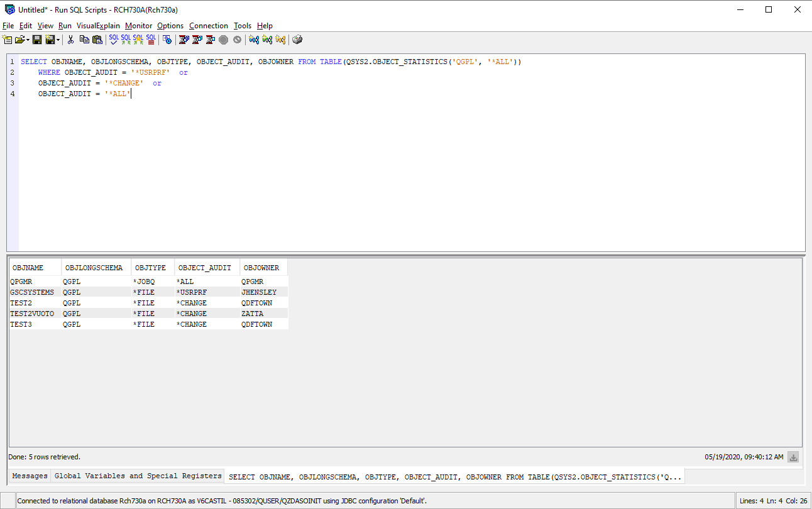Open the JDBC configuration gear icon
This screenshot has height=509, width=812.
[167, 40]
